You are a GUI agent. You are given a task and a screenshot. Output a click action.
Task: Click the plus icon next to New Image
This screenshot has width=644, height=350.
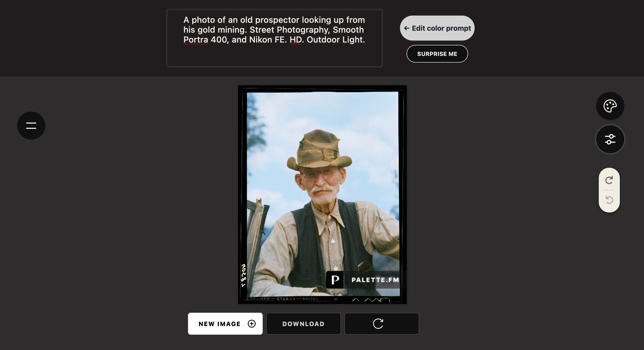click(251, 324)
